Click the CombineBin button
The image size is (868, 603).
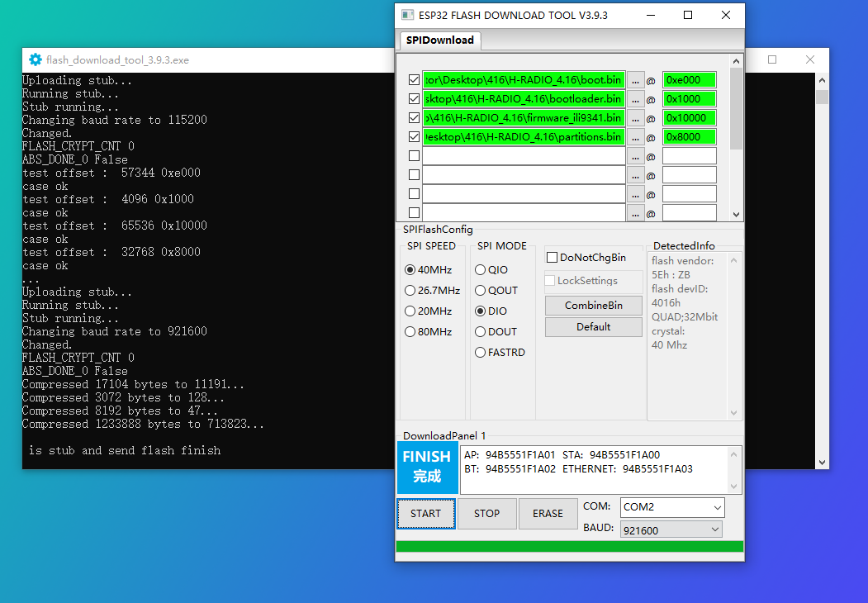pos(594,305)
